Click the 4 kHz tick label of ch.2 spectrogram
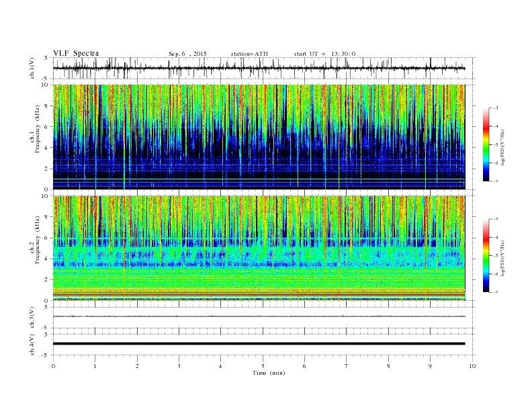The width and height of the screenshot is (532, 411). pyautogui.click(x=46, y=259)
